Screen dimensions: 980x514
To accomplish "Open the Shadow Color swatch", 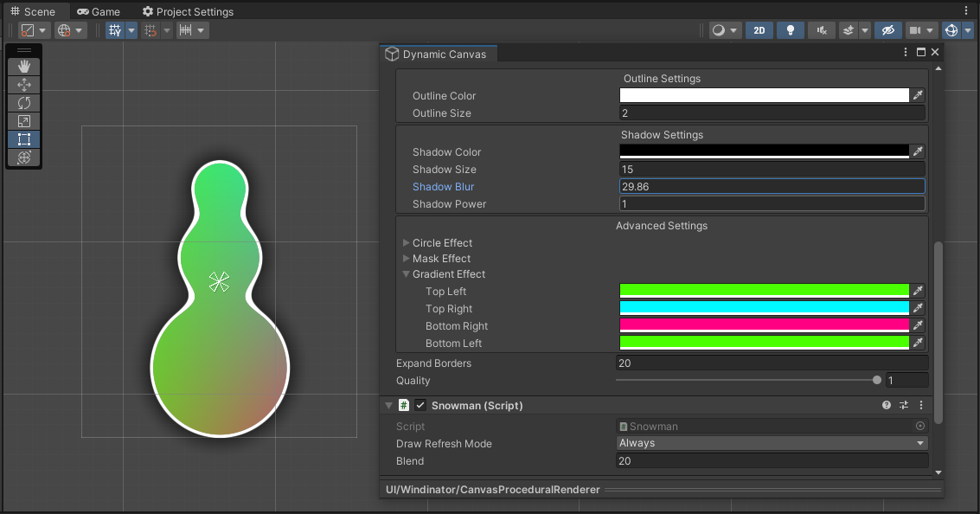I will coord(764,151).
